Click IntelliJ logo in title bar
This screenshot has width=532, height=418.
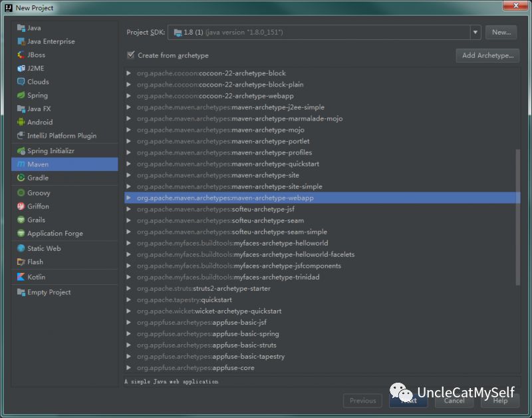point(9,7)
